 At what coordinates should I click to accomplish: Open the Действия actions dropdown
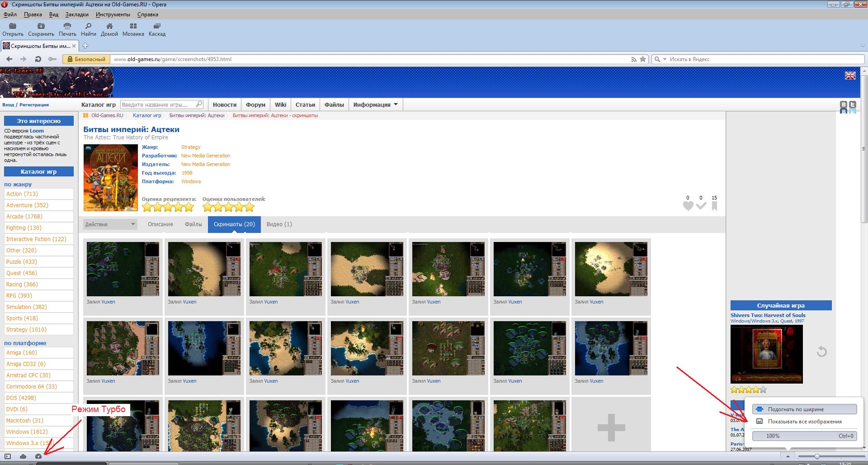[x=110, y=224]
